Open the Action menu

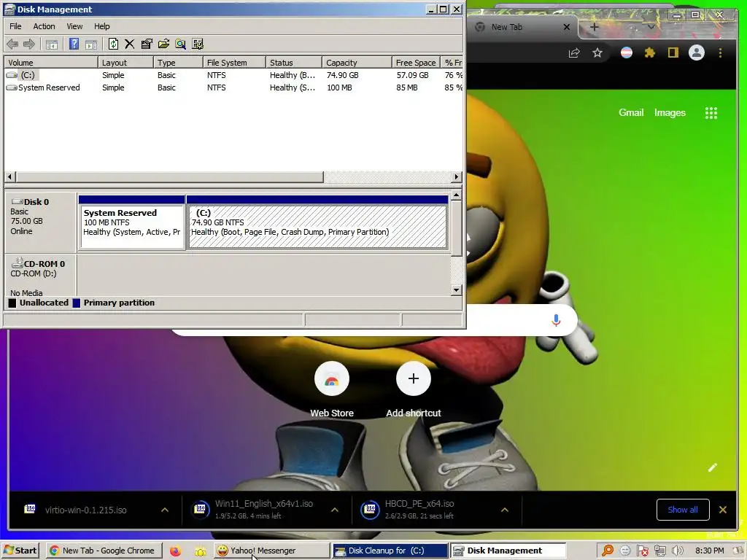click(44, 26)
